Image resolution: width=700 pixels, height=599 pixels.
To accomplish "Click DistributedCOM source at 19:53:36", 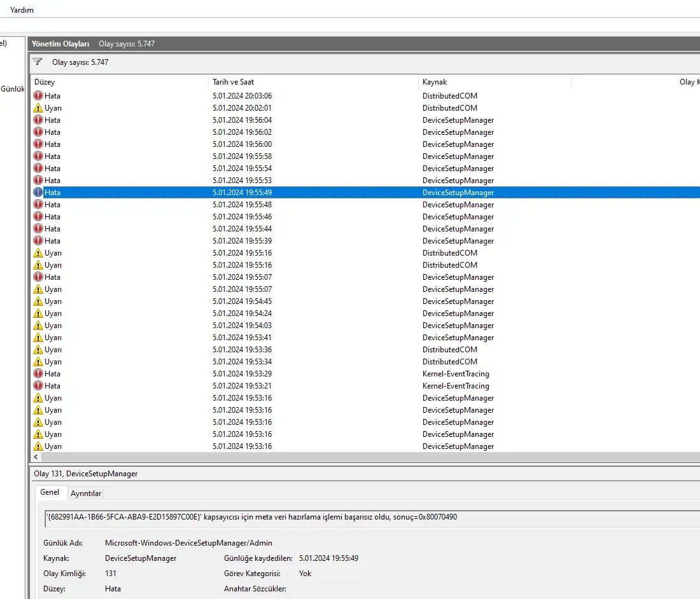I will point(449,349).
